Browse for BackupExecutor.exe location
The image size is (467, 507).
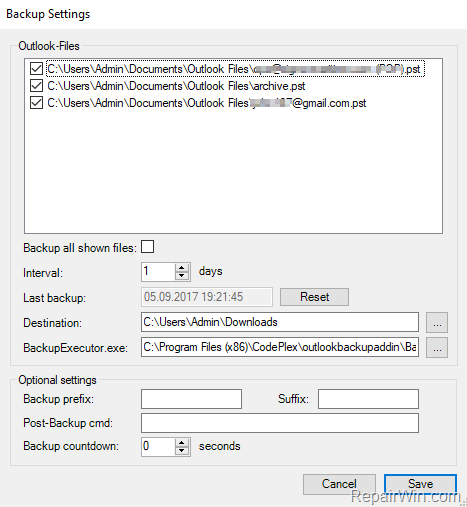pyautogui.click(x=437, y=348)
